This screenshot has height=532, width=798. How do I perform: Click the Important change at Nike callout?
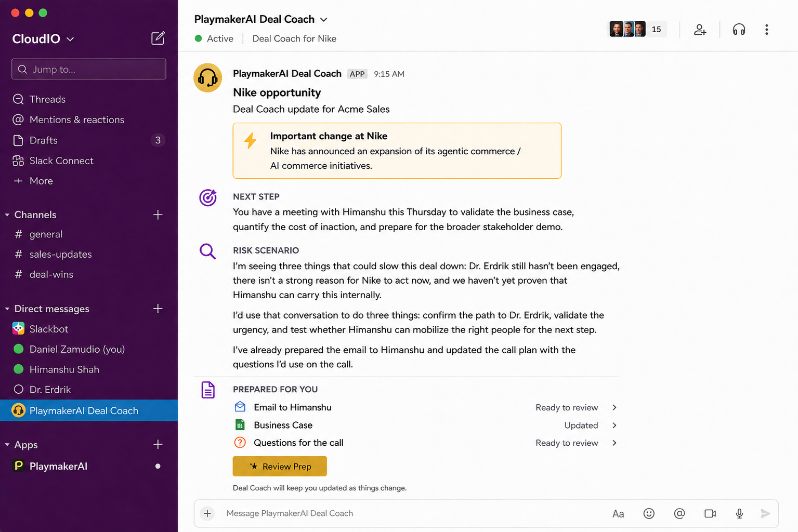397,151
